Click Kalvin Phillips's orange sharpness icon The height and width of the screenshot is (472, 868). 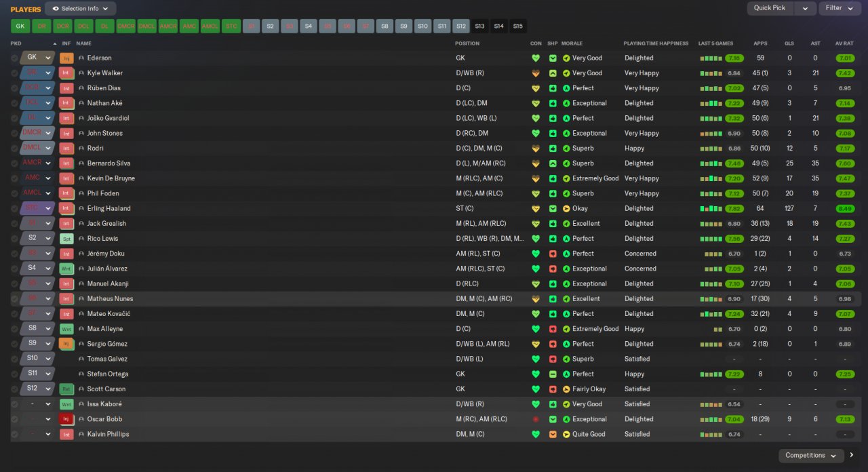pos(553,434)
